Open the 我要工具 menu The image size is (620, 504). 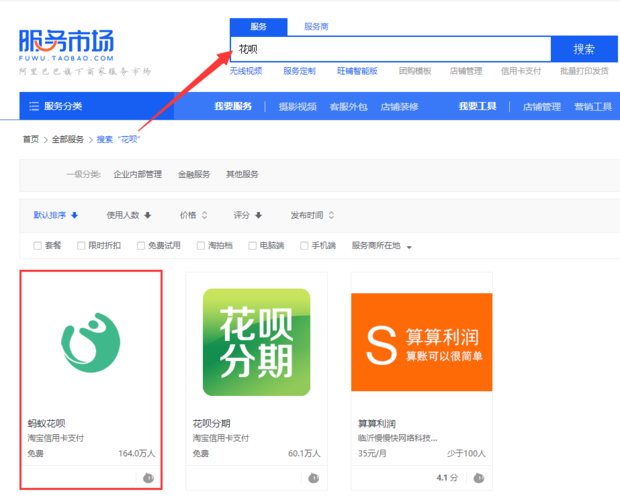tap(478, 106)
